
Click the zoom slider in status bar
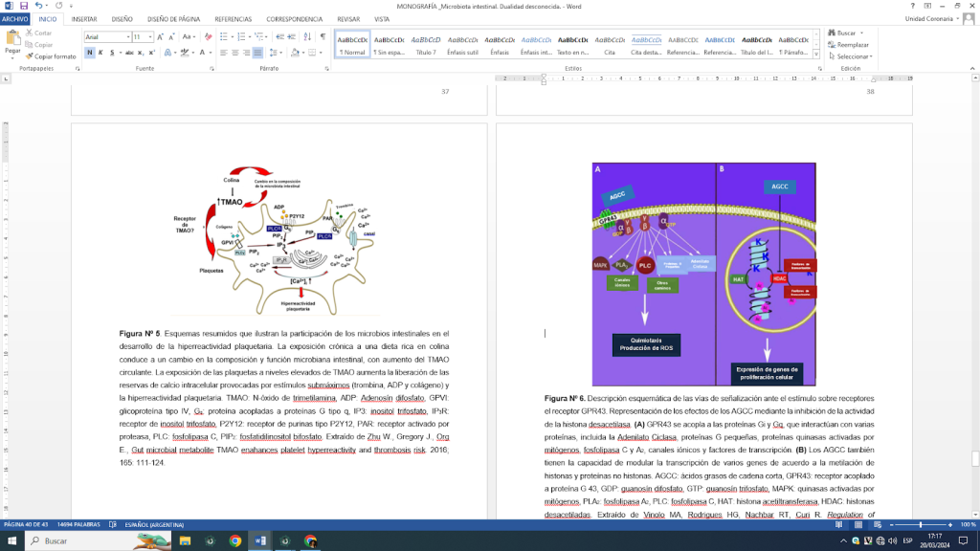click(x=921, y=525)
